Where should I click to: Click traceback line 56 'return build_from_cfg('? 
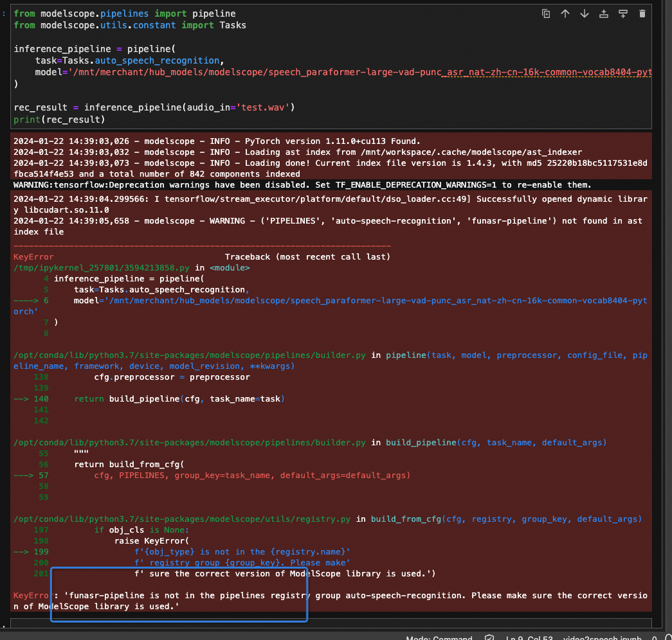(129, 465)
